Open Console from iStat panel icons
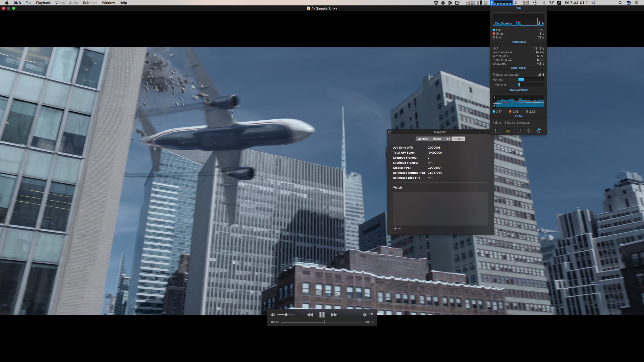Image resolution: width=644 pixels, height=362 pixels. (508, 131)
